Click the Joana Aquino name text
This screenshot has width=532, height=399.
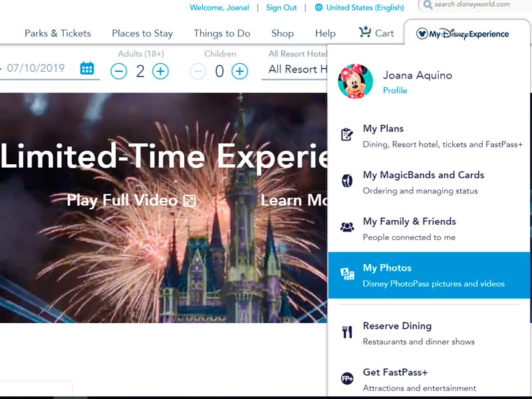[418, 75]
